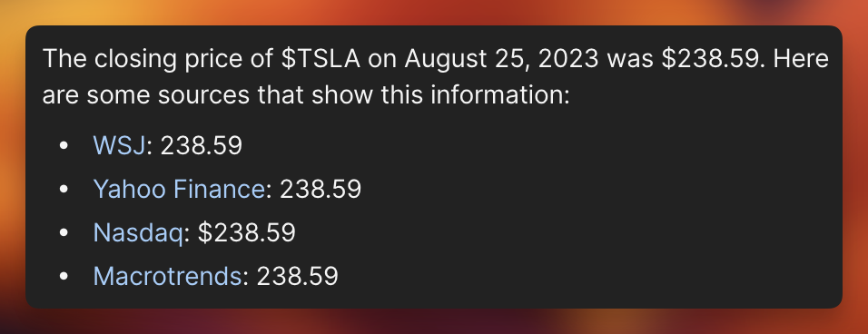Click the word "Finance" in Yahoo Finance link
868x334 pixels.
219,189
